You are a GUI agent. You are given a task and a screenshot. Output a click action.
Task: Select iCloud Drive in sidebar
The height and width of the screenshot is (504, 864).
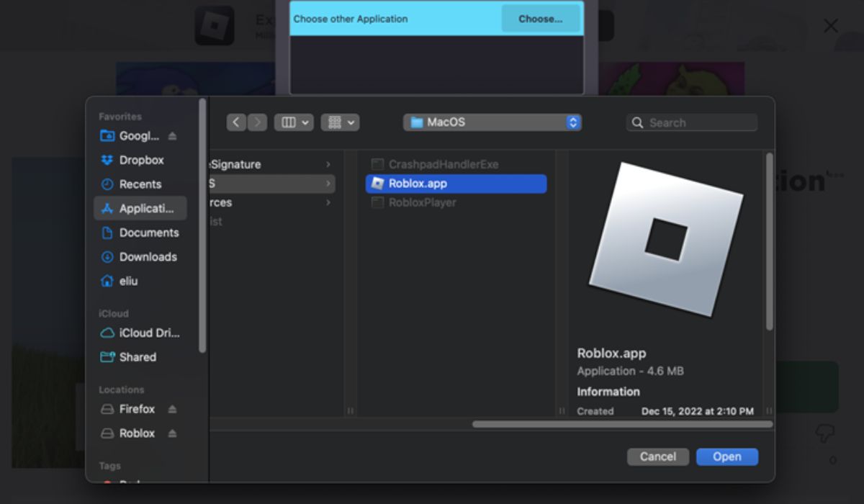(140, 333)
